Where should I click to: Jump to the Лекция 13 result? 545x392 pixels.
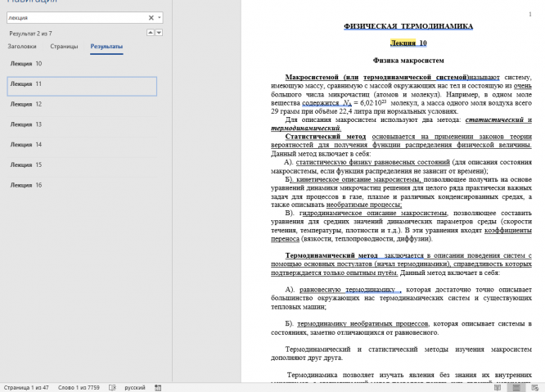click(x=82, y=124)
